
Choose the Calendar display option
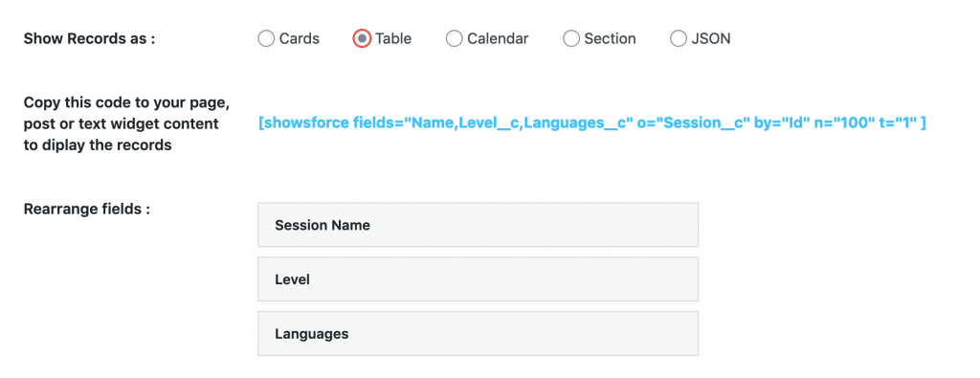point(454,38)
